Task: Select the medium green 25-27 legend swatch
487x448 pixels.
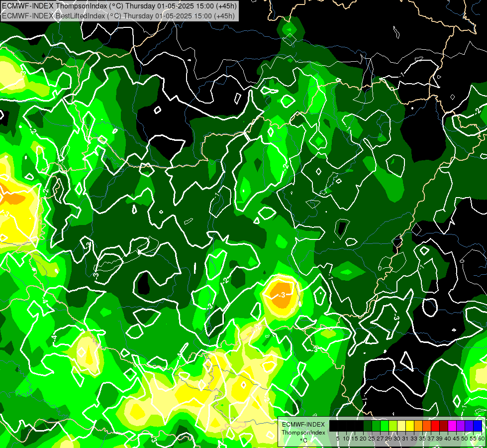Action: click(x=376, y=426)
